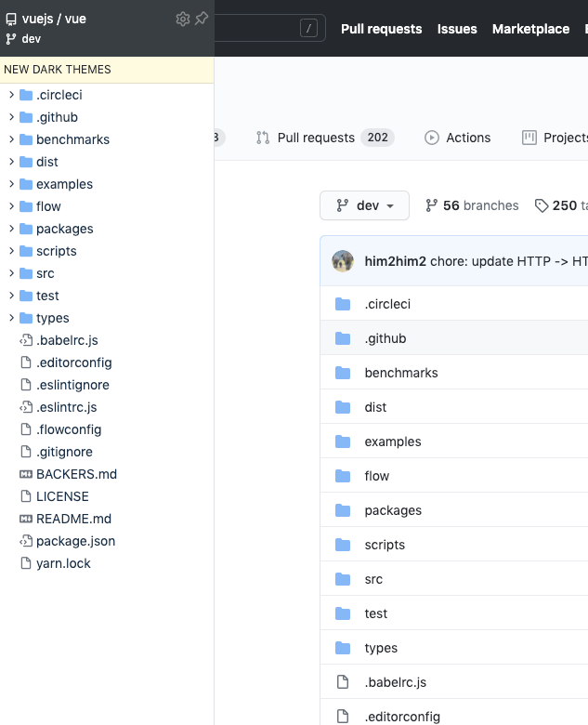Expand the packages folder in the tree
This screenshot has width=588, height=725.
(11, 229)
